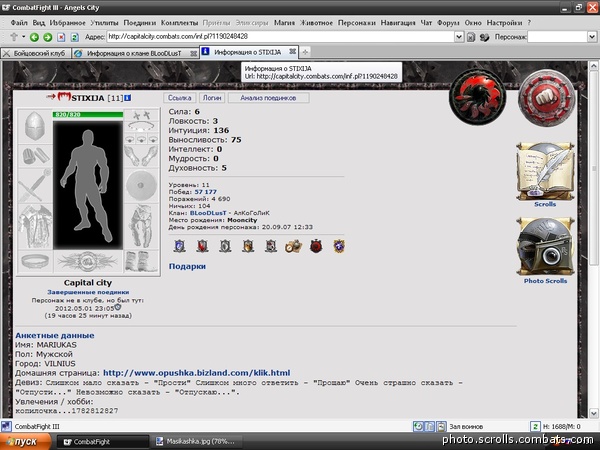Click the red round bomb medal icon
This screenshot has width=600, height=450.
click(316, 246)
